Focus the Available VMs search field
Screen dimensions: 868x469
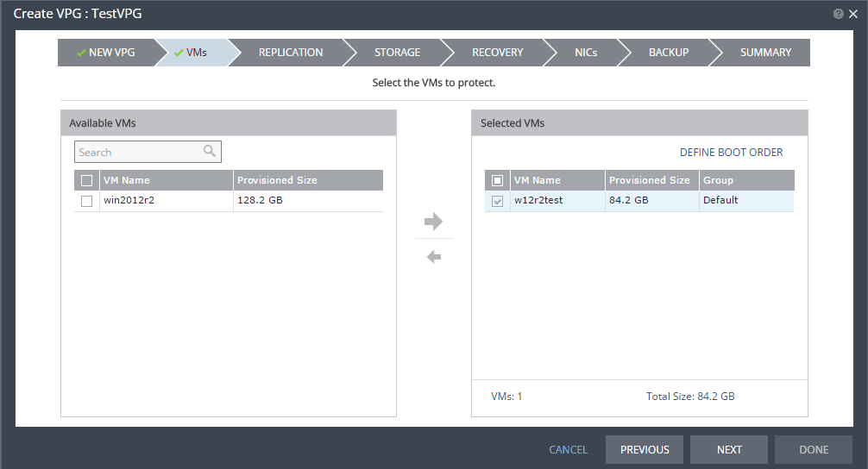click(x=138, y=153)
